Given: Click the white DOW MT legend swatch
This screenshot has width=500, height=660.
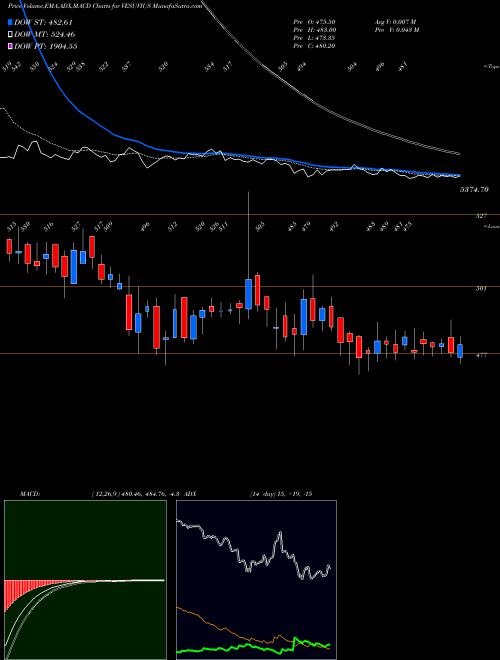Looking at the screenshot, I should pyautogui.click(x=11, y=35).
